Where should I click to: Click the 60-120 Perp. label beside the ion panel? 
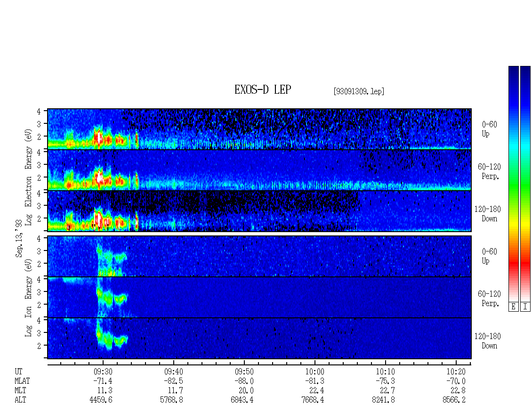pyautogui.click(x=489, y=299)
